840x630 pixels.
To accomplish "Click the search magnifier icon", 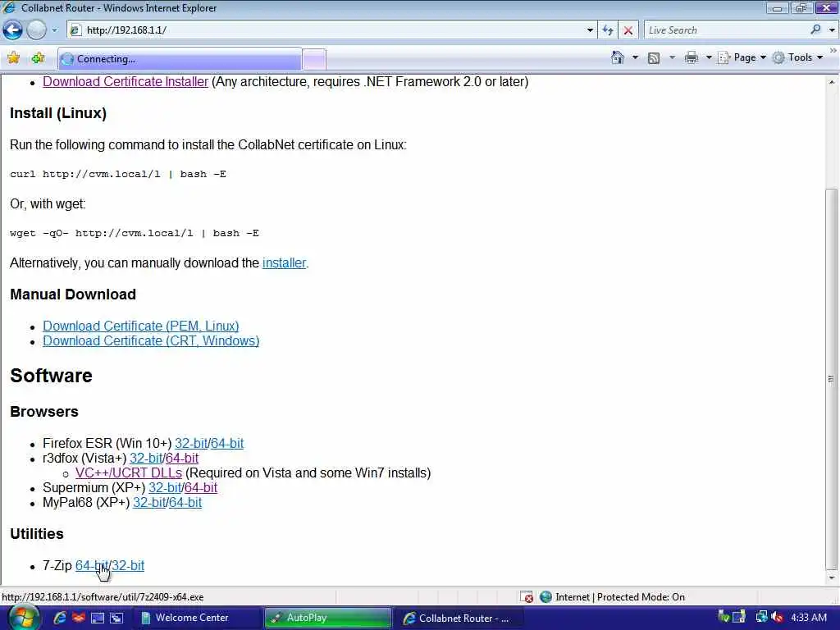I will point(815,30).
